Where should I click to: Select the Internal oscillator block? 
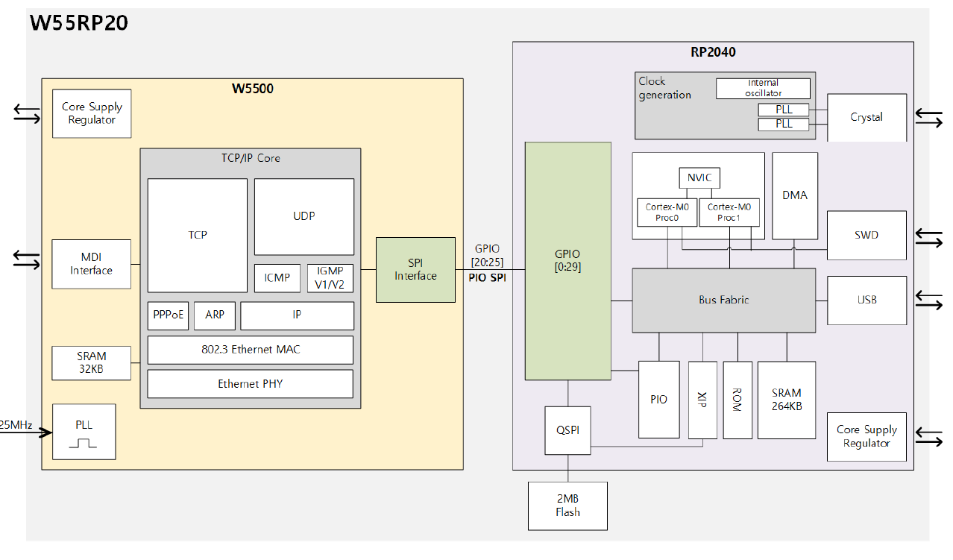763,89
